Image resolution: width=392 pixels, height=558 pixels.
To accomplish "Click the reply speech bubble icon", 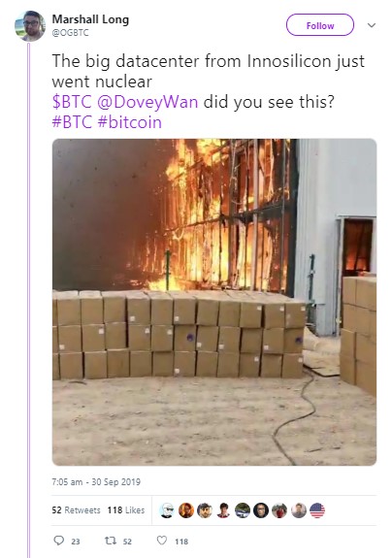I will pyautogui.click(x=58, y=541).
